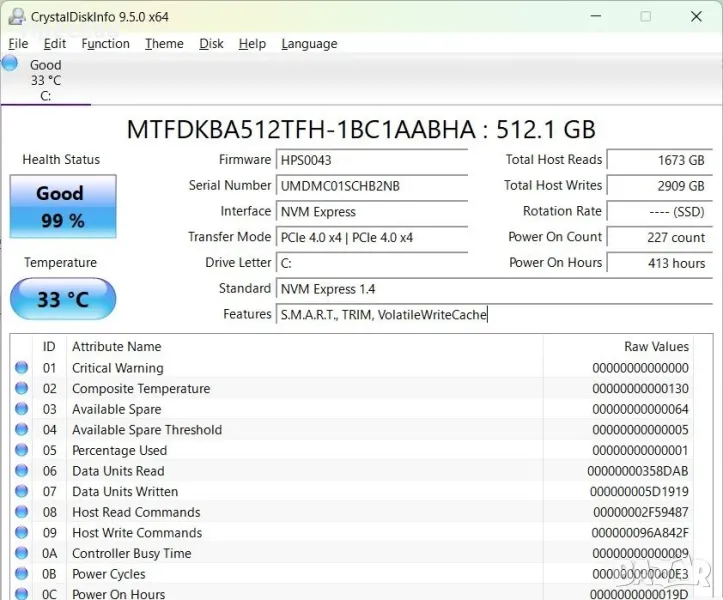
Task: Click the Good 99 % health status button
Action: (63, 207)
